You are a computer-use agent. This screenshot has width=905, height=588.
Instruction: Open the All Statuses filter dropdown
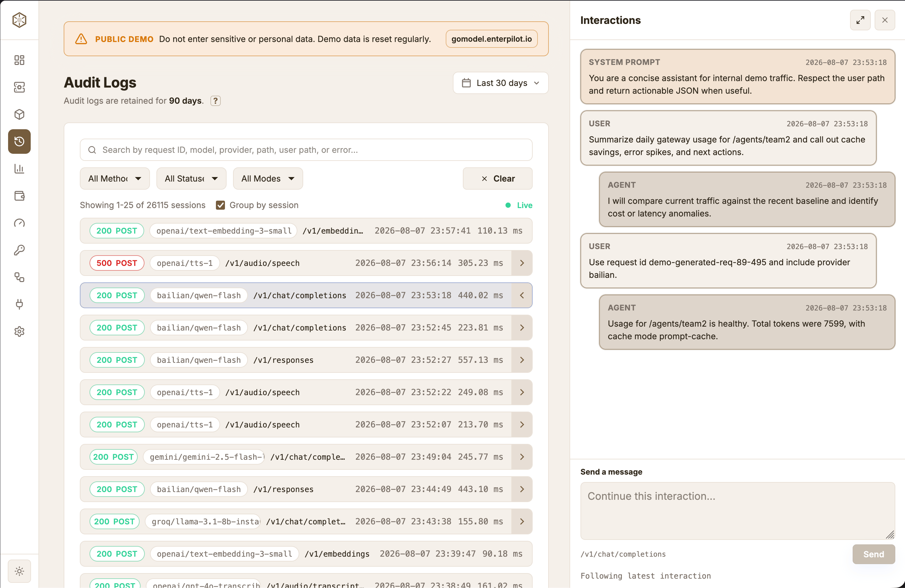pyautogui.click(x=191, y=179)
